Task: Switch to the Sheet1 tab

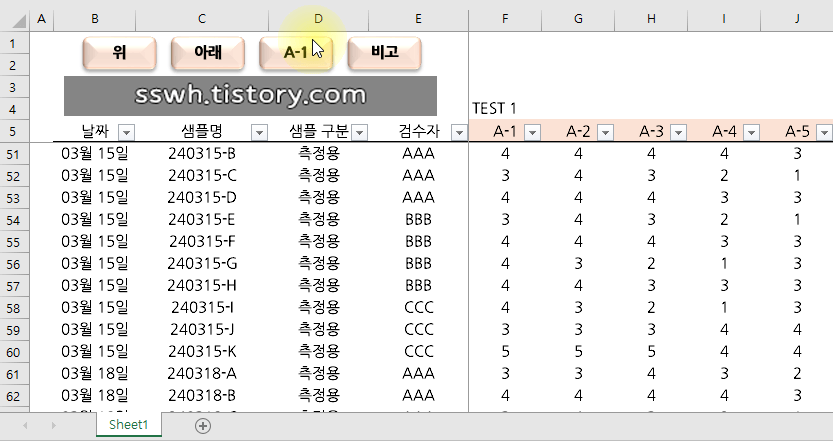Action: [x=129, y=425]
